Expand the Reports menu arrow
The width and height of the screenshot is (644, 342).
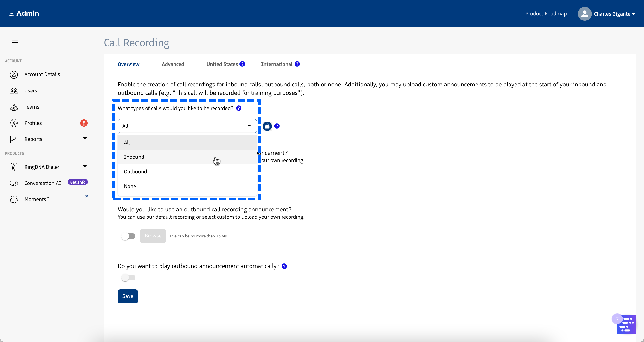tap(85, 138)
